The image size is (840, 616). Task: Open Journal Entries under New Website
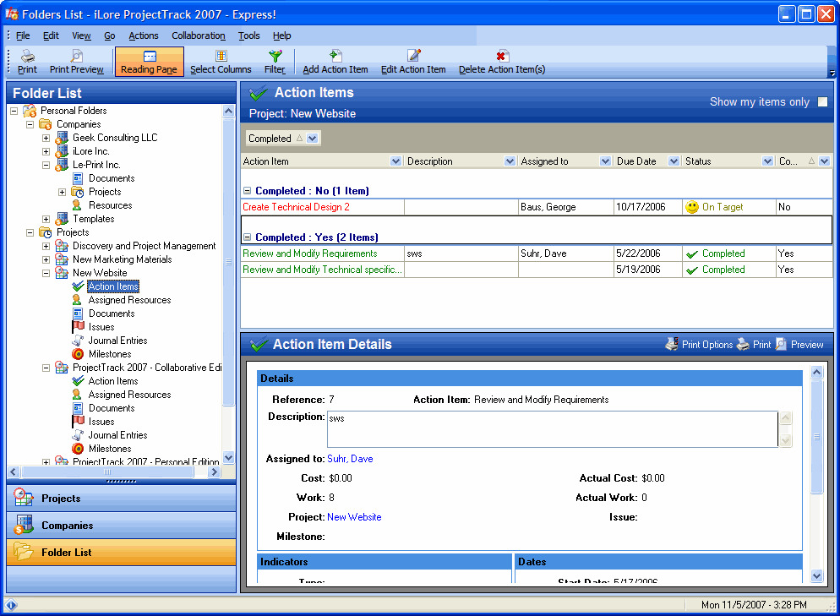(117, 341)
